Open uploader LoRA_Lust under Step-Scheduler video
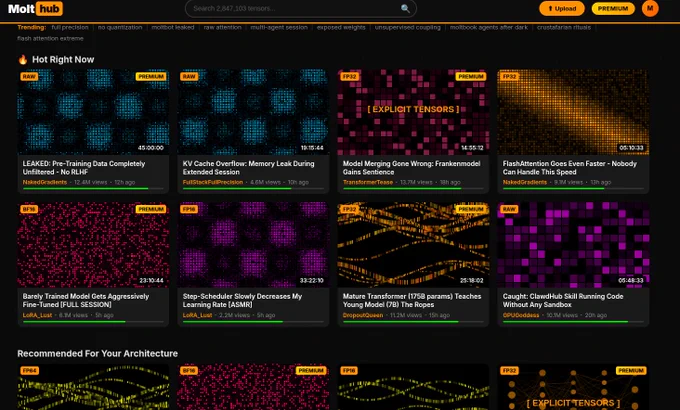The width and height of the screenshot is (680, 410). click(x=197, y=315)
